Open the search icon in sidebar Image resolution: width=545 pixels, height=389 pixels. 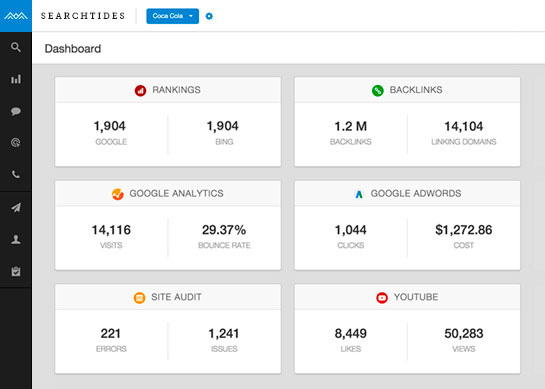tap(16, 47)
